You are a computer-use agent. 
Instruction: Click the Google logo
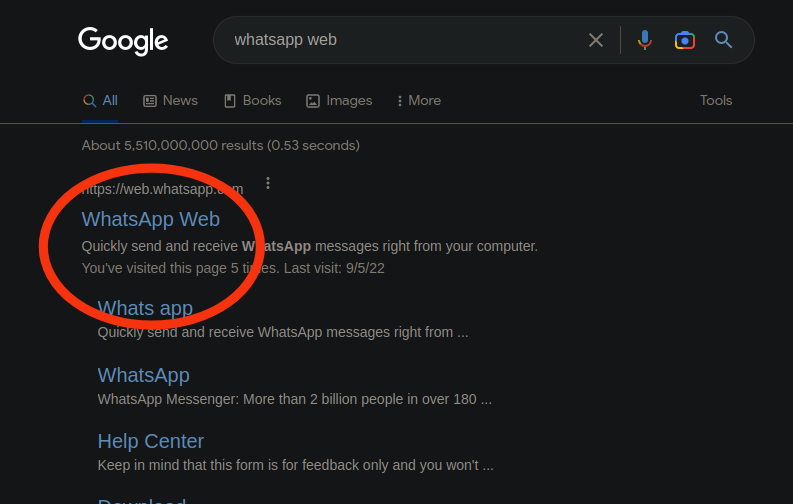point(123,41)
